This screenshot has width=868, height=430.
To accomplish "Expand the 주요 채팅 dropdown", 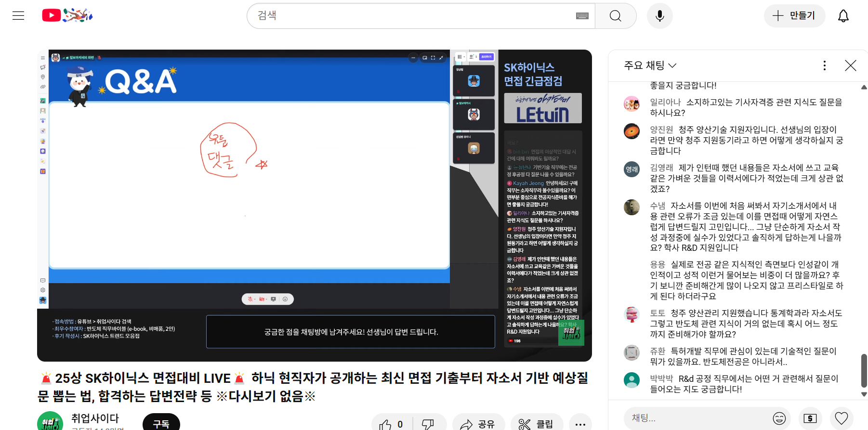I will 650,65.
